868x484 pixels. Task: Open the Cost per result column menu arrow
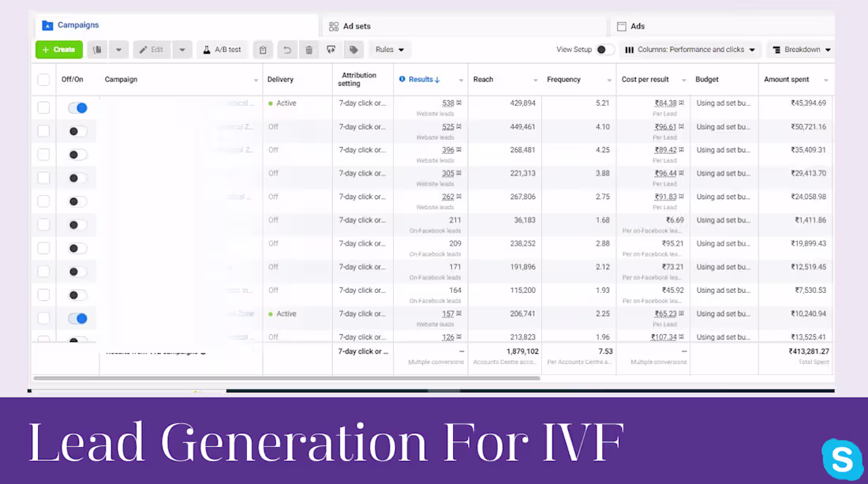coord(683,81)
